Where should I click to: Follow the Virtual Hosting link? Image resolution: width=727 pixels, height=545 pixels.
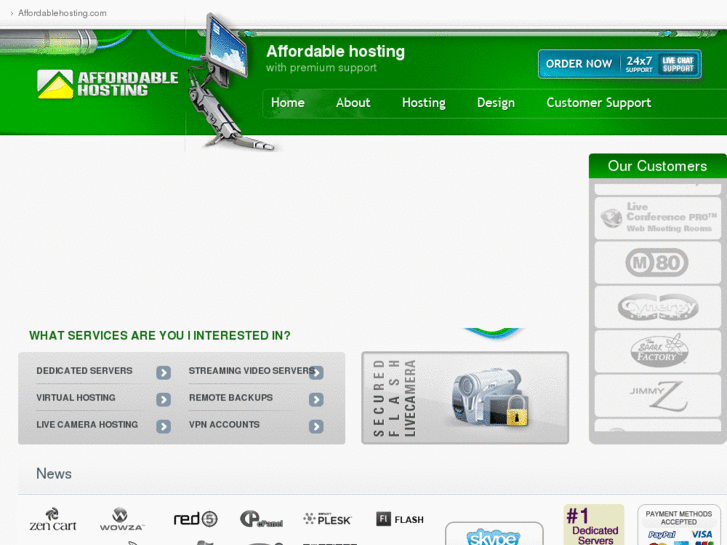click(x=76, y=398)
